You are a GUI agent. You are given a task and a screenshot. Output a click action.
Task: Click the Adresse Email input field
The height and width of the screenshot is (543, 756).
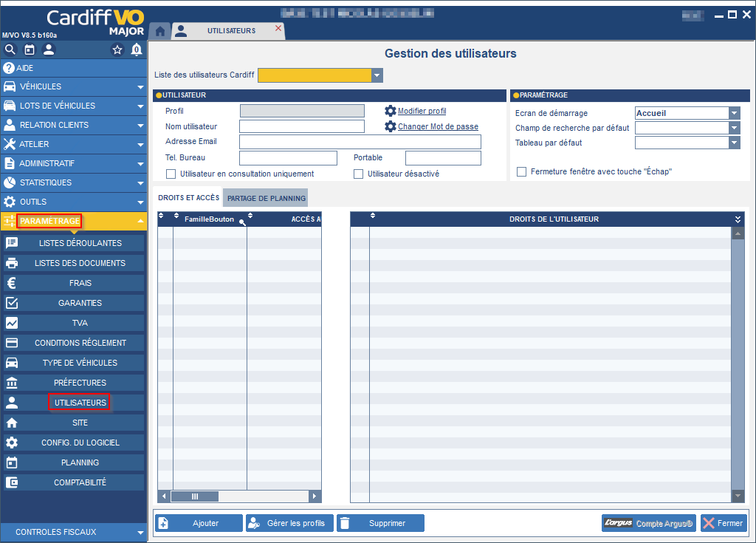coord(360,142)
